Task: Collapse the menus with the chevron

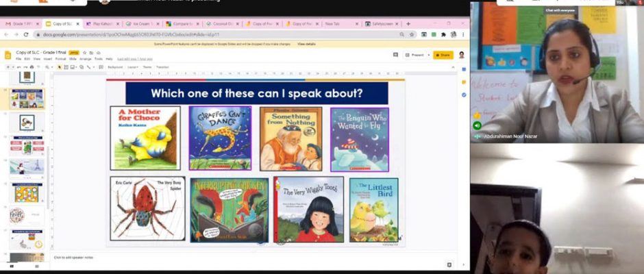Action: pos(453,67)
